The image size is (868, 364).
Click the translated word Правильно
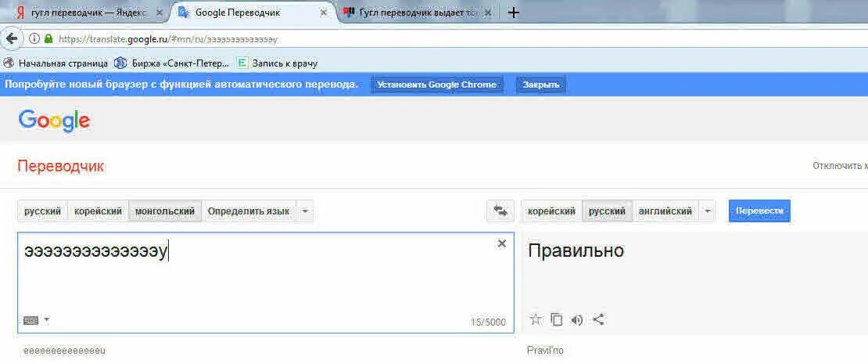(x=576, y=251)
